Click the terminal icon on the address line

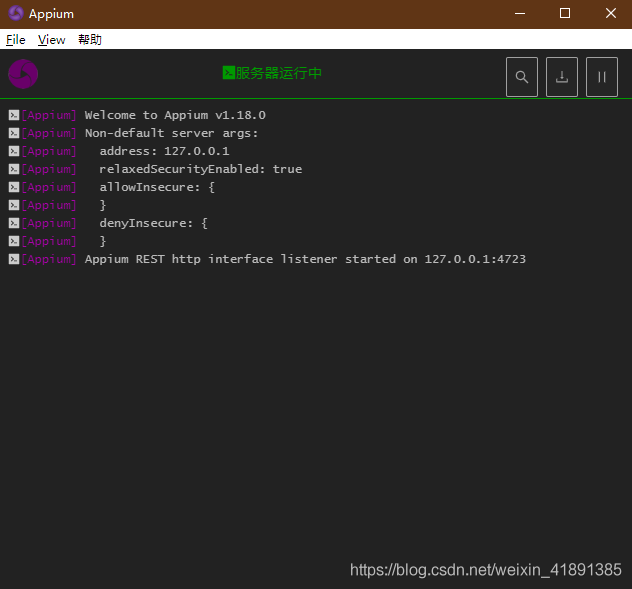tap(14, 151)
